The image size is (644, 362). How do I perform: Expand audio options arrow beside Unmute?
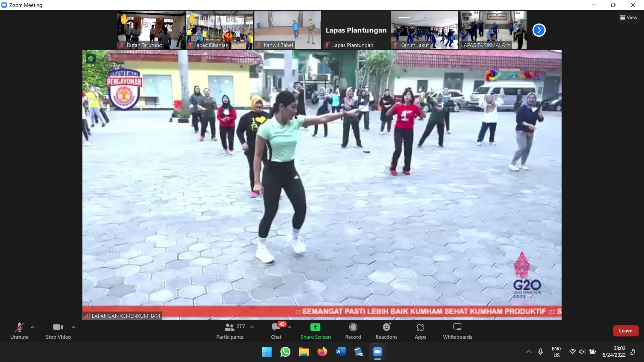(33, 327)
